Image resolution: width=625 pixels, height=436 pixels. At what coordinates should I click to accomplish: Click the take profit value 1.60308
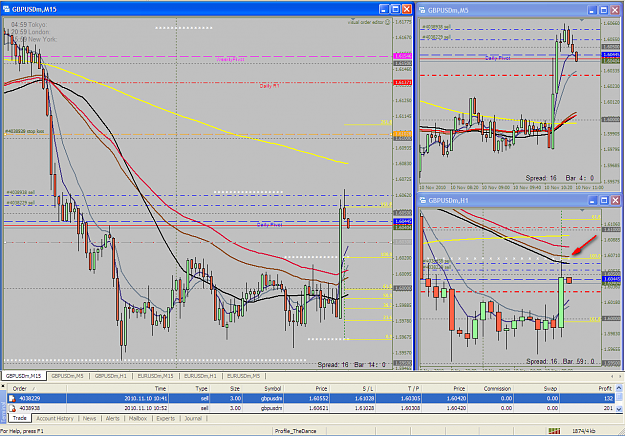click(x=409, y=408)
